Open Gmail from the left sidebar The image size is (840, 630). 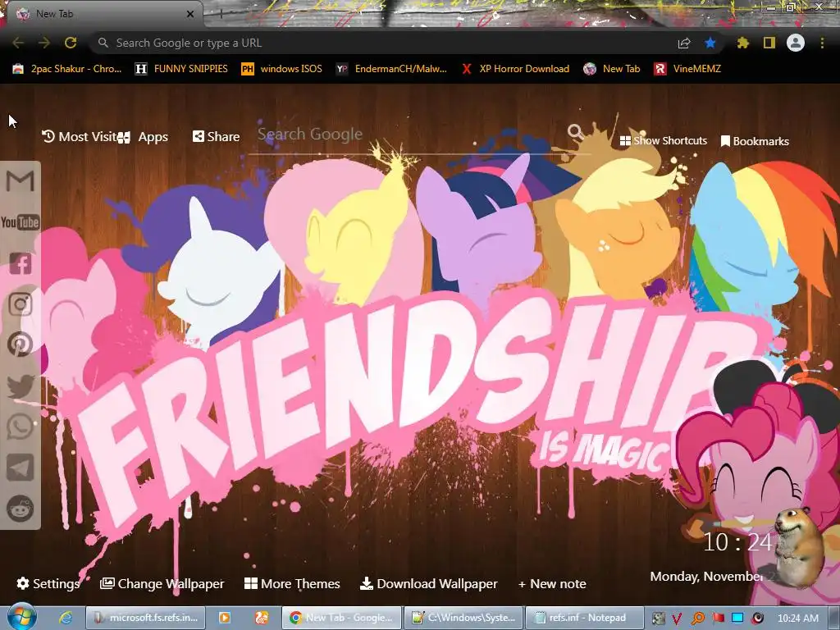pos(20,181)
